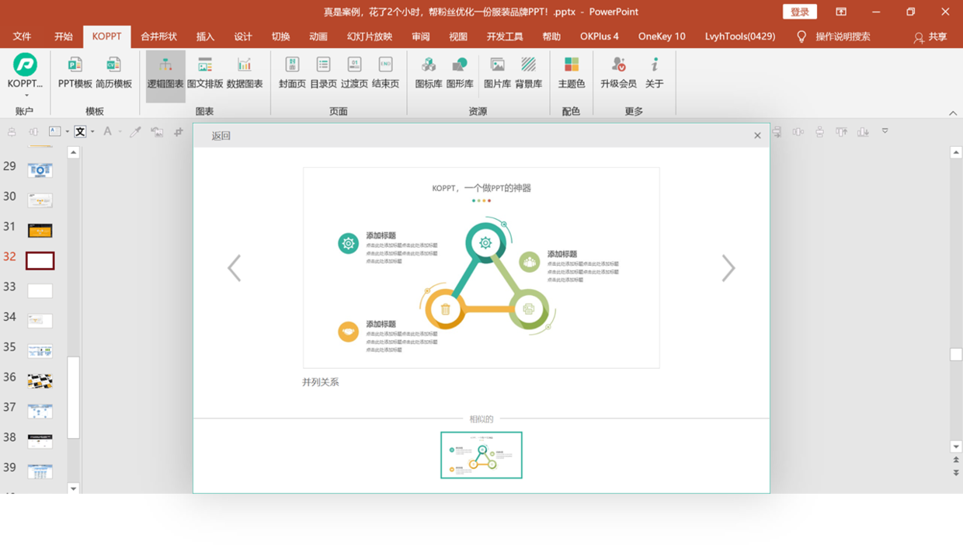Expand the 文 text direction dropdown arrow
Image resolution: width=963 pixels, height=560 pixels.
[92, 132]
